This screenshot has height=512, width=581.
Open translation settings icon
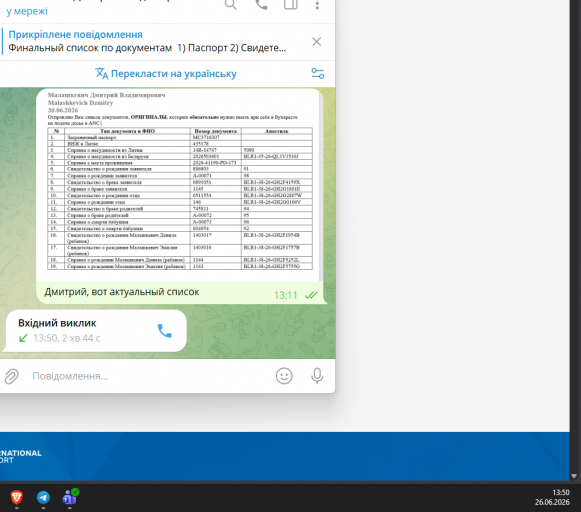point(318,73)
